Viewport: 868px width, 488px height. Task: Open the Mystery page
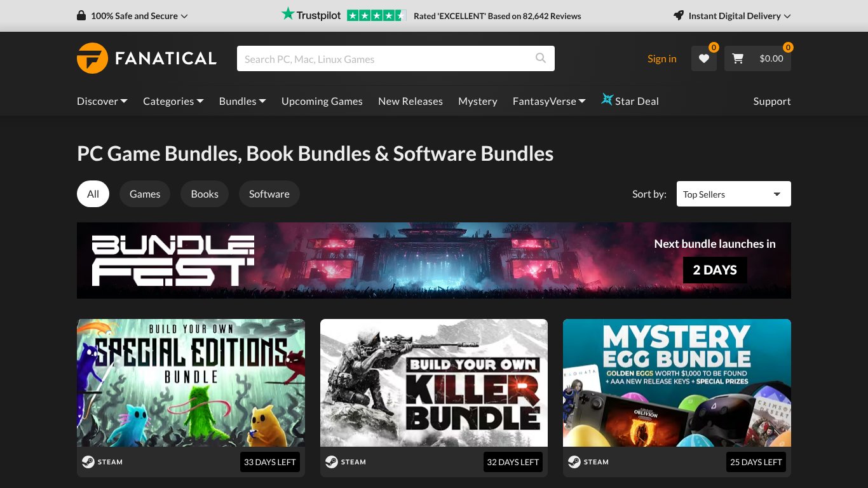pos(478,101)
